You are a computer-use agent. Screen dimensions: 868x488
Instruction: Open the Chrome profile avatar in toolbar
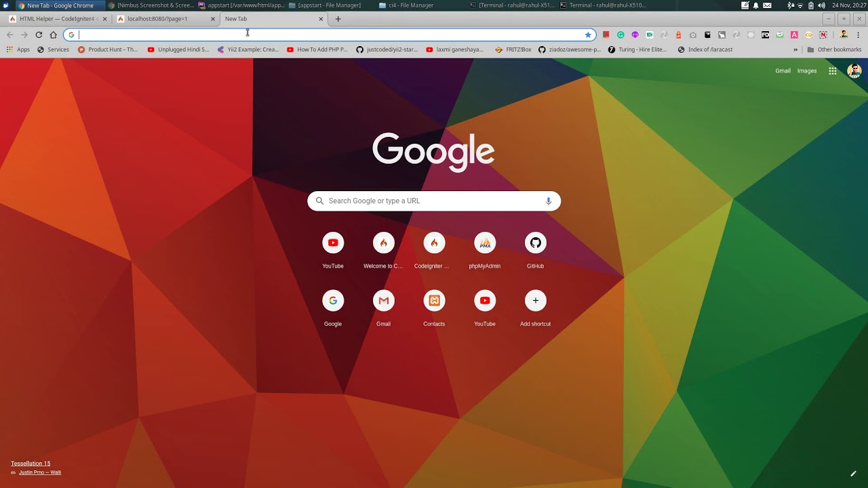844,35
